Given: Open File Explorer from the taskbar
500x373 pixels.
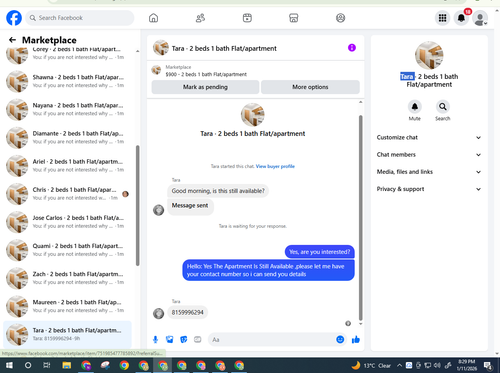Looking at the screenshot, I should (67, 365).
